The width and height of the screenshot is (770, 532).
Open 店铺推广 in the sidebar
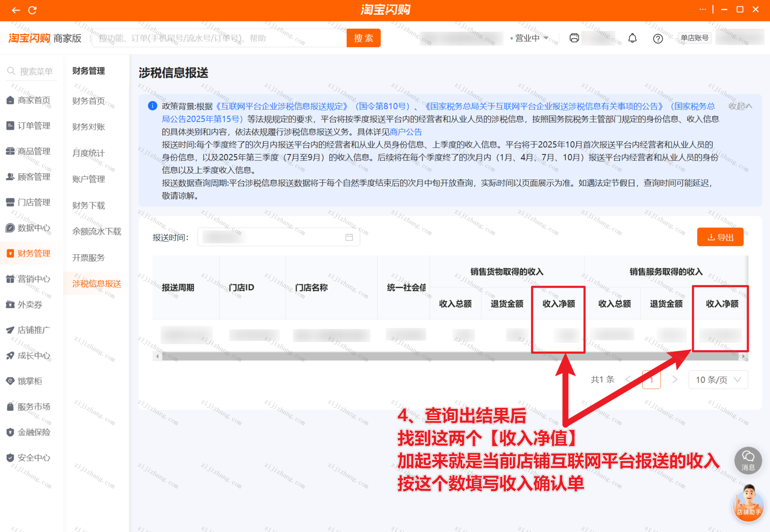[29, 330]
